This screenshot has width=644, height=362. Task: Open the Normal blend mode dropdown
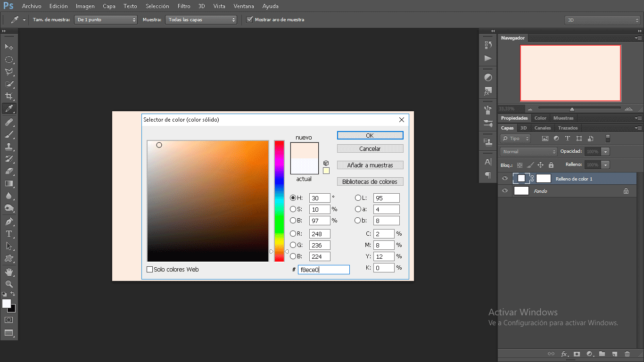pos(528,152)
